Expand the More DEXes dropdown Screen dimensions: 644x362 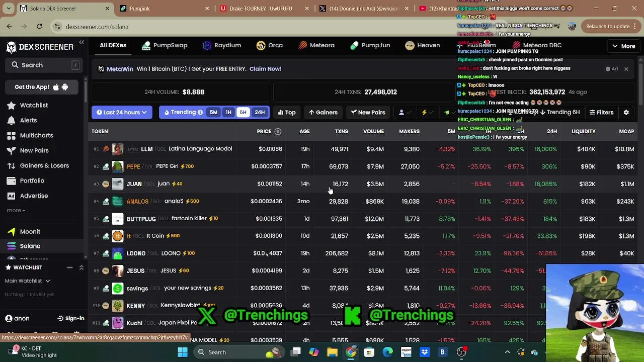(x=623, y=46)
